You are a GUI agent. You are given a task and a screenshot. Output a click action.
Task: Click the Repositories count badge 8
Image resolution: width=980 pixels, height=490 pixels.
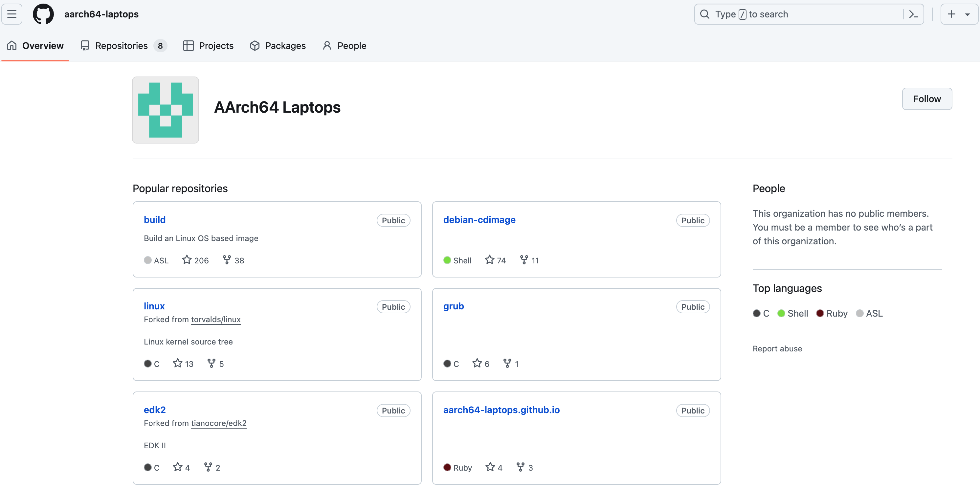point(160,46)
